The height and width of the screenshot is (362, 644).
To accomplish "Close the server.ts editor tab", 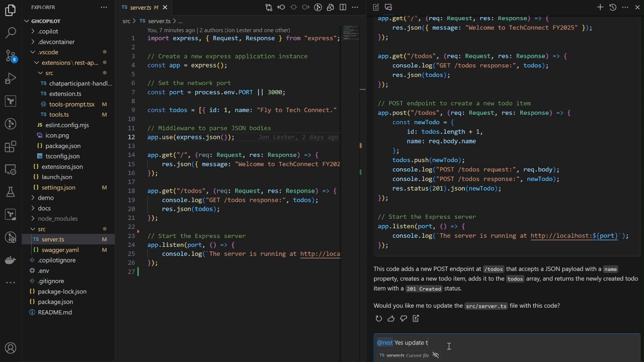I will tap(165, 8).
